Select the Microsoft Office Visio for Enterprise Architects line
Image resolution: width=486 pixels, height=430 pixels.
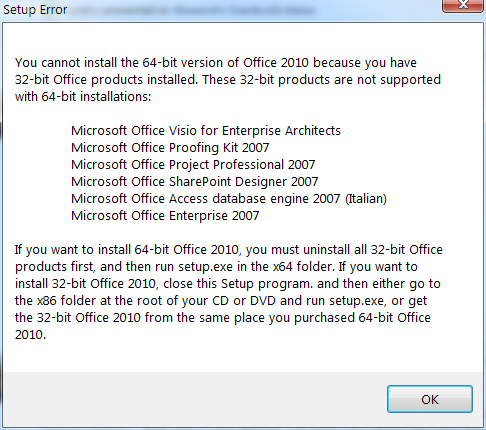coord(206,131)
